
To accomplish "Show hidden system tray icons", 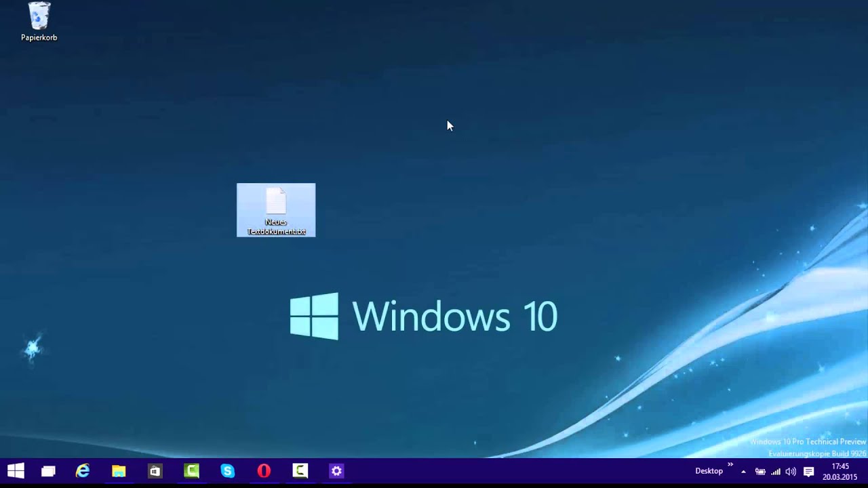I will tap(743, 472).
